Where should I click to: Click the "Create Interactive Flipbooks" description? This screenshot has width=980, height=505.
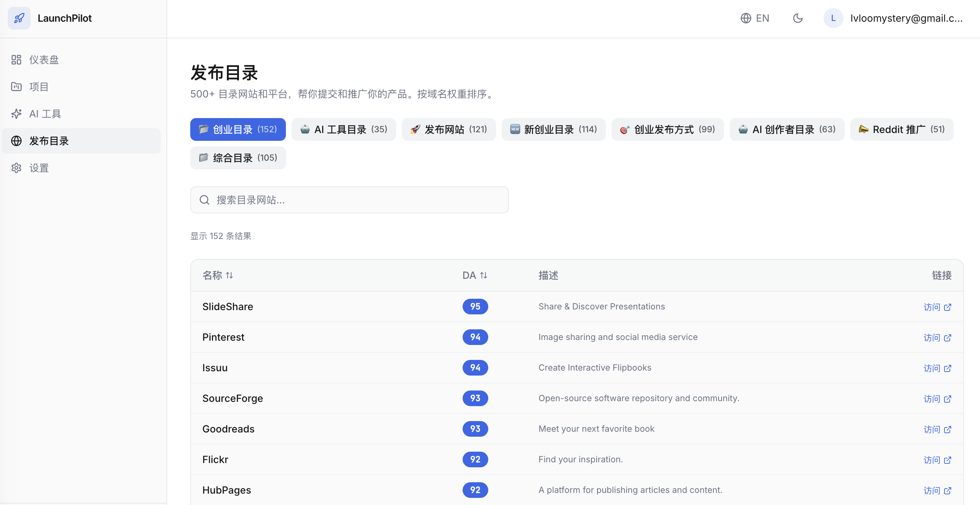pyautogui.click(x=595, y=368)
